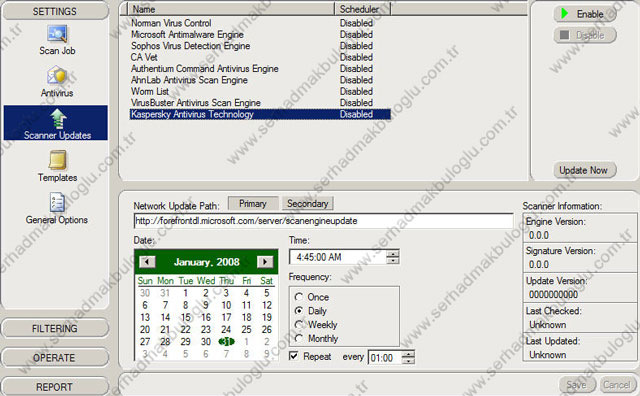640x396 pixels.
Task: Go to next month in calendar
Action: coord(265,262)
